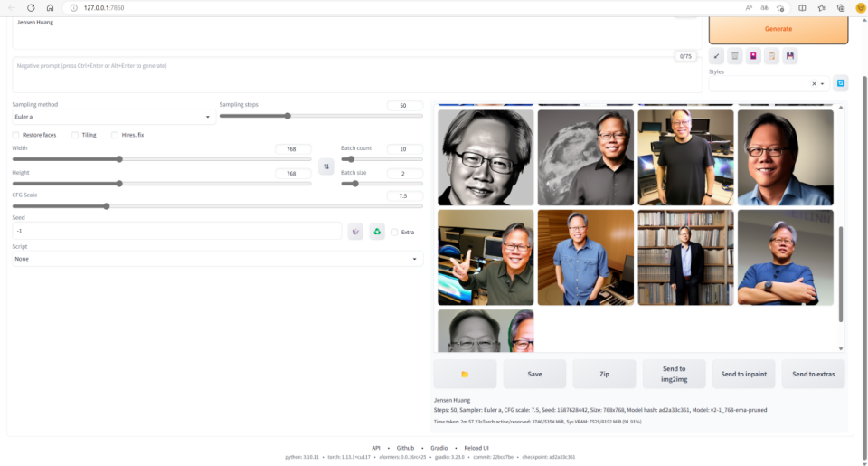Viewport: 868px width, 466px height.
Task: Click the Batch count number box
Action: [x=404, y=149]
